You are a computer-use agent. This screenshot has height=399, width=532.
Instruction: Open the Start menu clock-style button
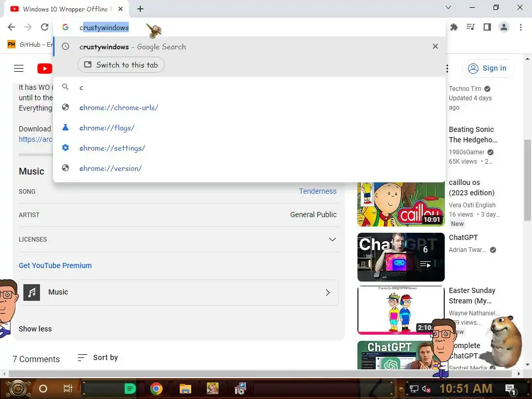(x=18, y=389)
